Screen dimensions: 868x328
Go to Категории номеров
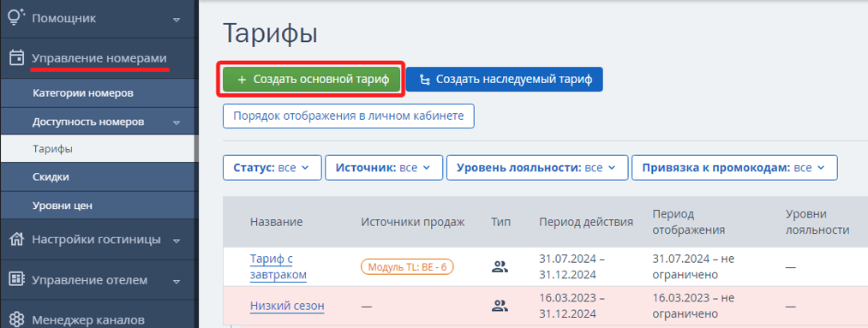83,93
